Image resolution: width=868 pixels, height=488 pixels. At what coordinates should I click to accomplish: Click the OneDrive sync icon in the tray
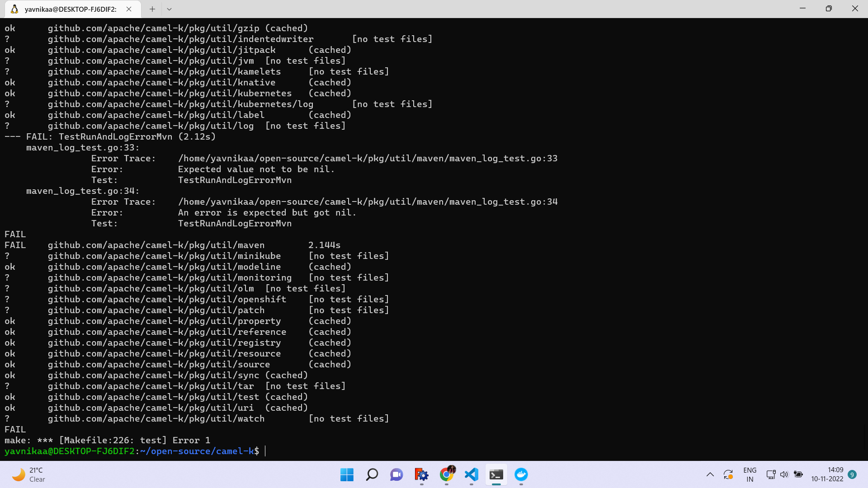[x=728, y=474]
